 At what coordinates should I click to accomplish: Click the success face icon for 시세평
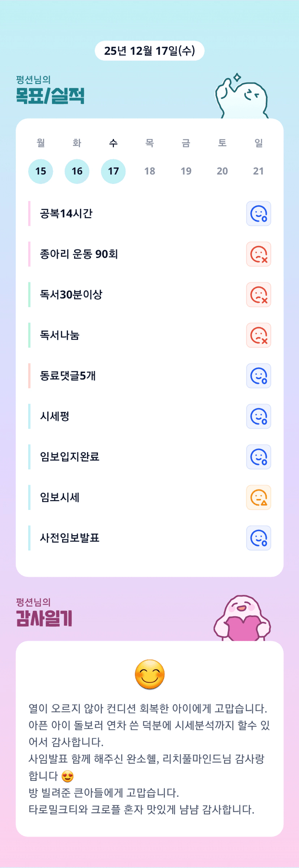tap(259, 416)
